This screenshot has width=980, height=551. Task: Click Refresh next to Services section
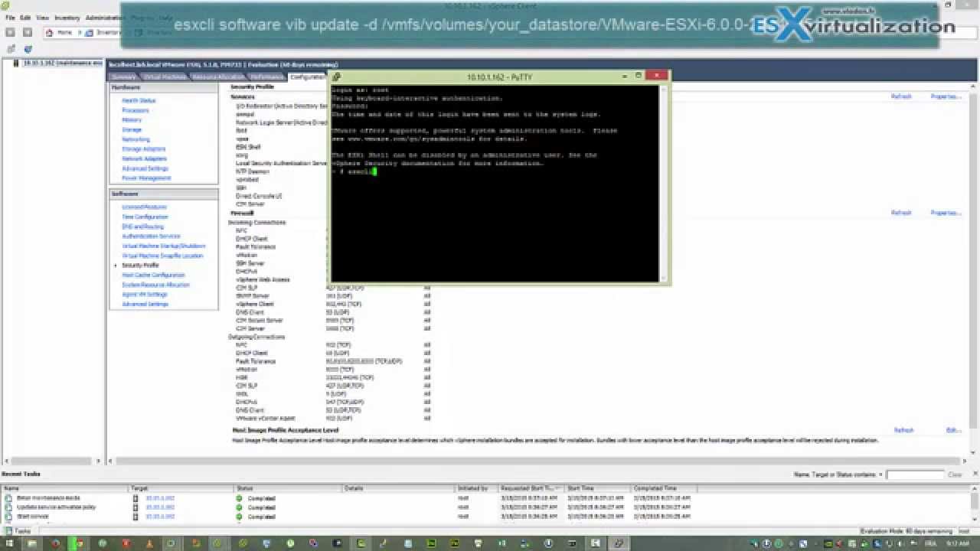pos(901,96)
